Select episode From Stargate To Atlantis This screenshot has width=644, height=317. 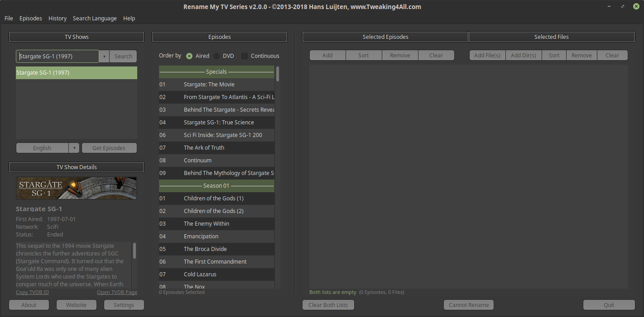[x=216, y=97]
